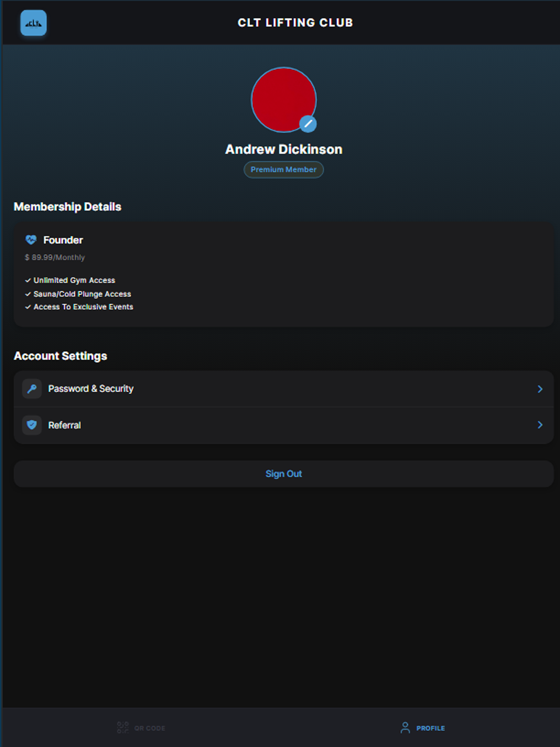Select the PROFILE tab label

(430, 728)
